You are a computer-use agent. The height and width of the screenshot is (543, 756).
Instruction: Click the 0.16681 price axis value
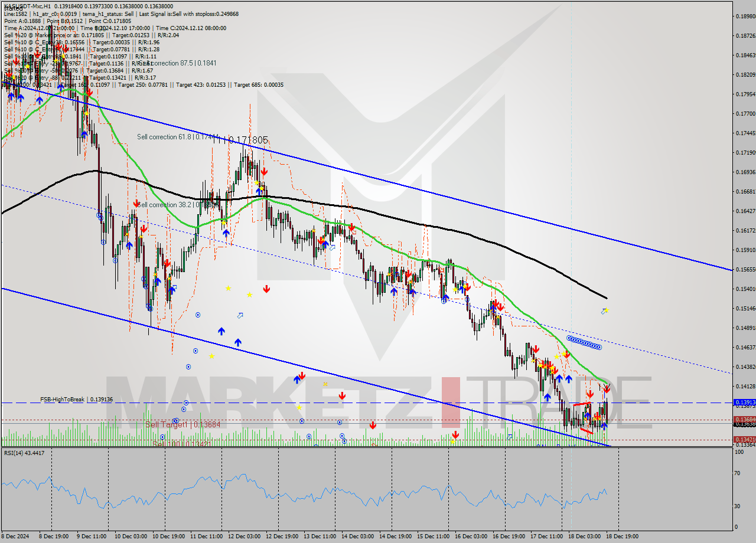click(x=745, y=191)
